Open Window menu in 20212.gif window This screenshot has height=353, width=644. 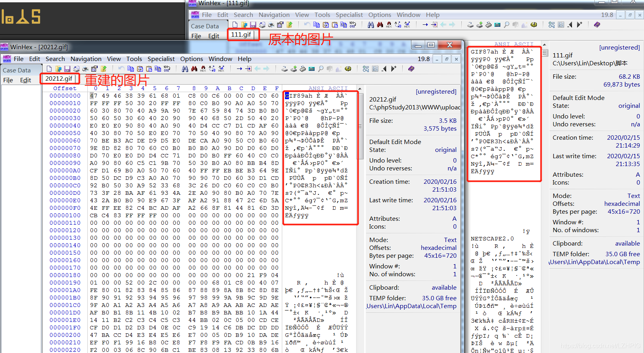pyautogui.click(x=220, y=59)
